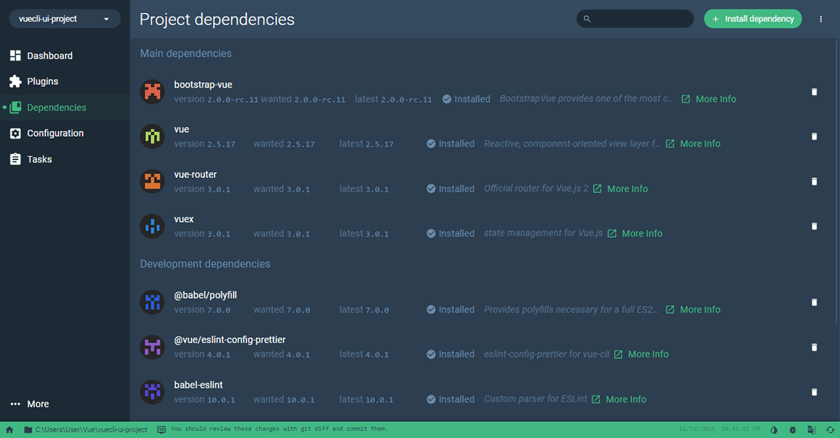The image size is (840, 438).
Task: Open More Info for vue
Action: (693, 144)
